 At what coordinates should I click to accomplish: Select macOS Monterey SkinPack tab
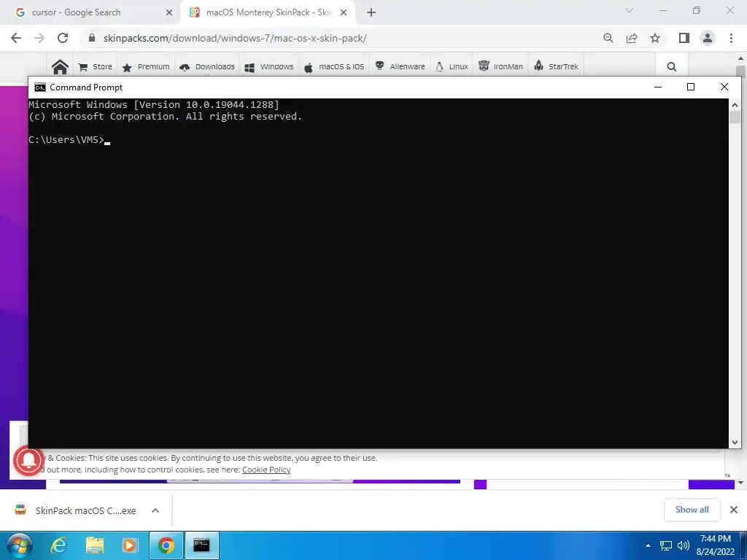point(268,12)
